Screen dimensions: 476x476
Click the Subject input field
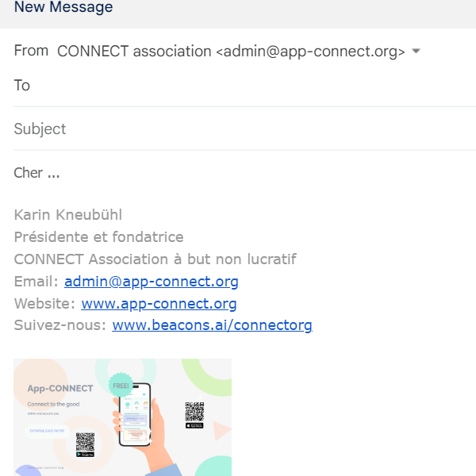238,129
